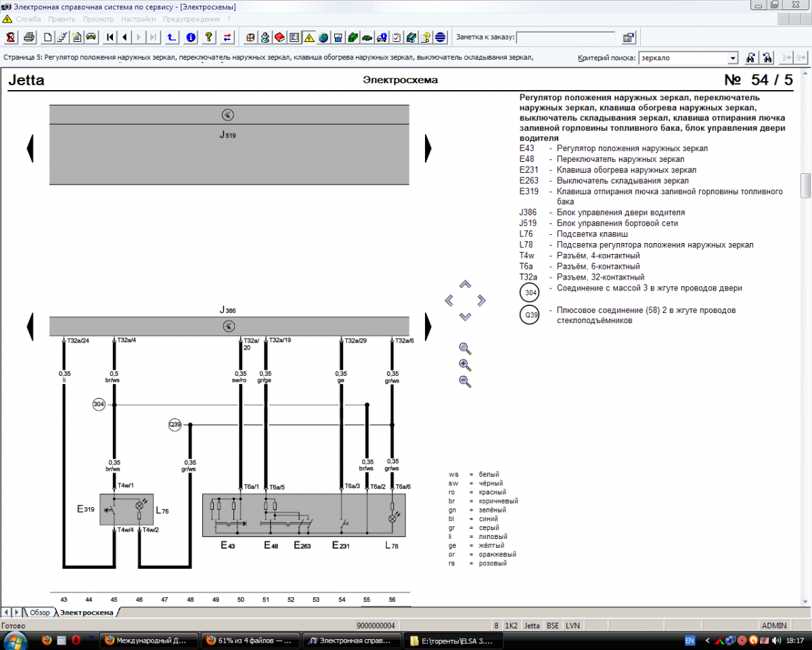Screen dimensions: 812x650
Task: Click the exit program icon with red cross
Action: coord(10,37)
